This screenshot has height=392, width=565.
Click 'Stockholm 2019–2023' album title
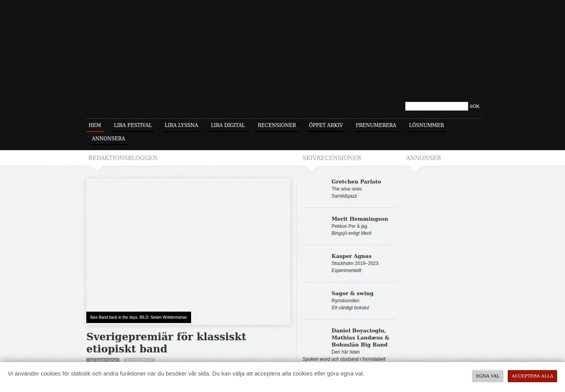[355, 263]
